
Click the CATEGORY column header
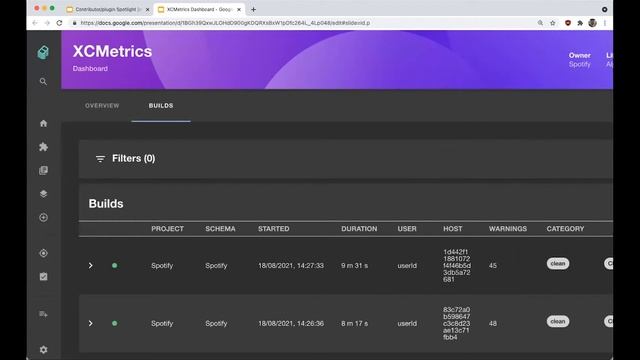[565, 229]
